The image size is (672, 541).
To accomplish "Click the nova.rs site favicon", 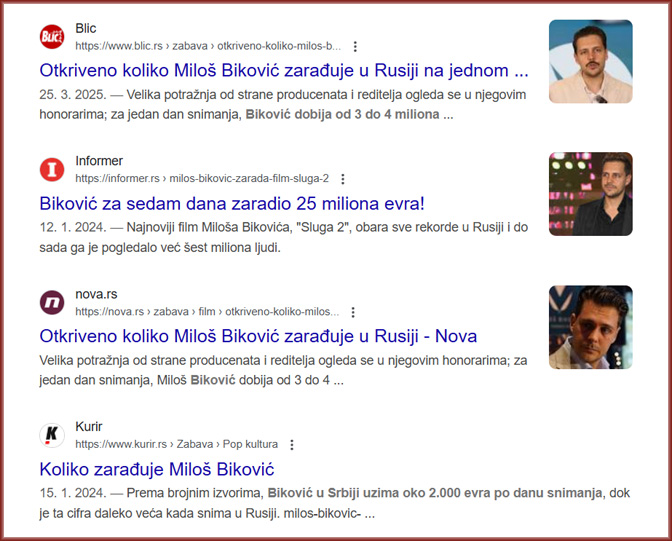I will pyautogui.click(x=52, y=302).
